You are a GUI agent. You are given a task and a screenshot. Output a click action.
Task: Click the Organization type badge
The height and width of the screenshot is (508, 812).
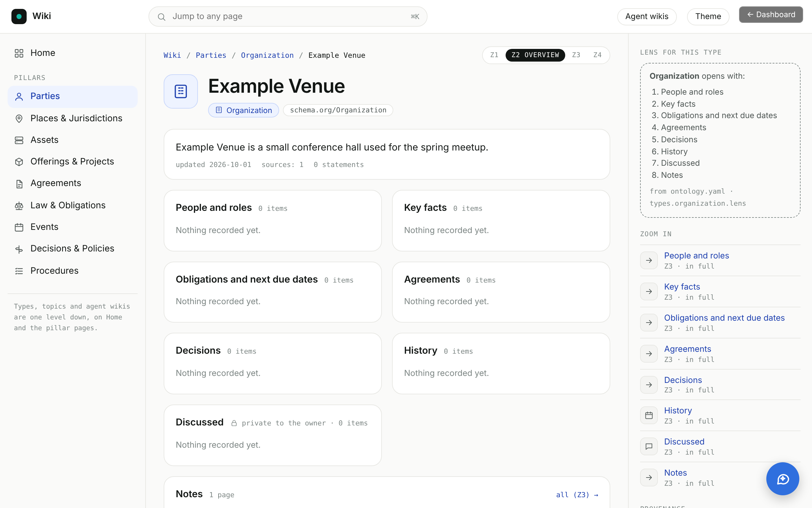(x=243, y=110)
